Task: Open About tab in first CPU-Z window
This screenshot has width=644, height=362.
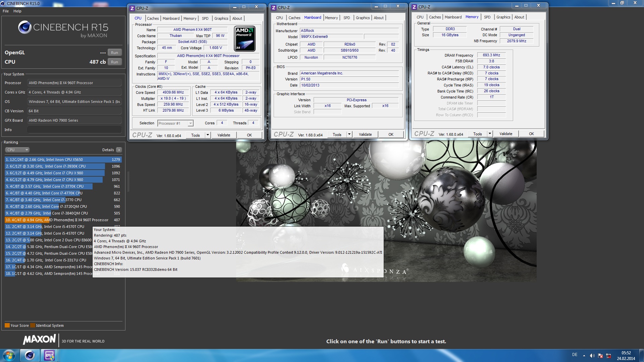Action: [x=237, y=18]
